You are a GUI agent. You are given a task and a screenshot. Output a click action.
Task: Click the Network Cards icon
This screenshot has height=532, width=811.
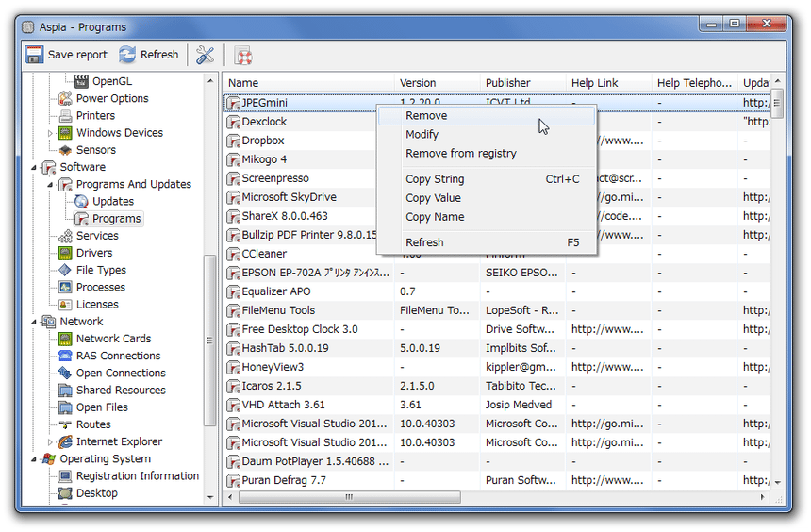click(65, 339)
